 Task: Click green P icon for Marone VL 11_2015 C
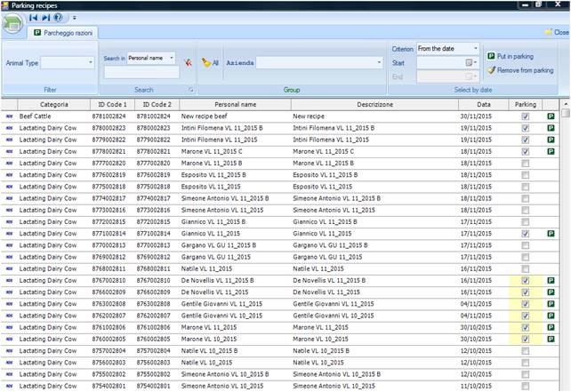[x=551, y=151]
